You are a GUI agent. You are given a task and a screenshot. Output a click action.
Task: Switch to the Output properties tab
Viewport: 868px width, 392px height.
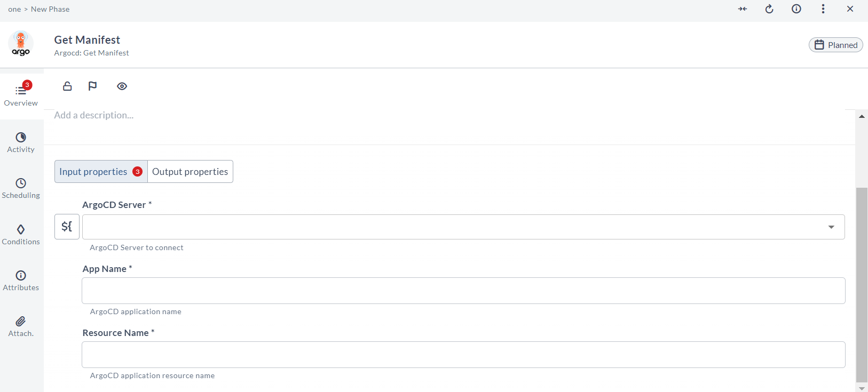(190, 172)
